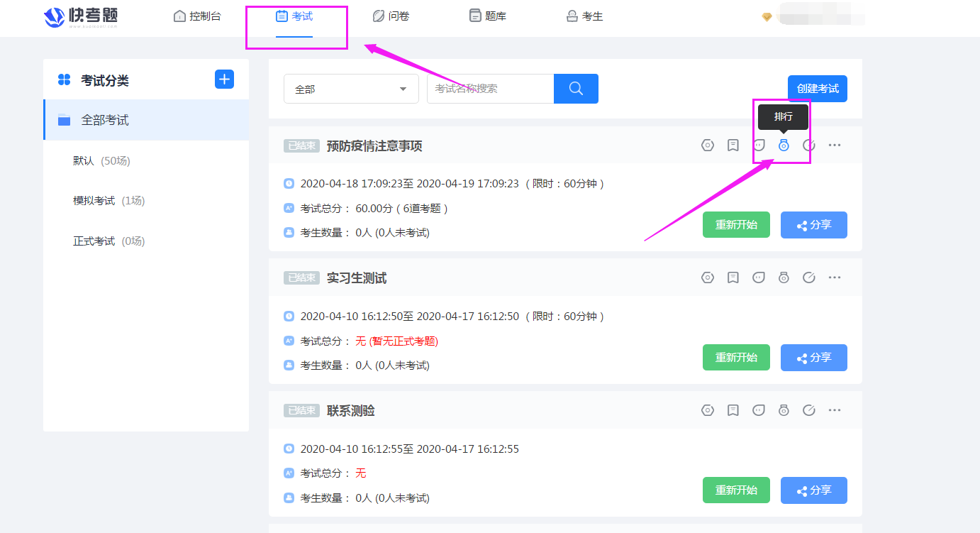Click hexagon settings icon for 预防疫情注意事项 exam

707,145
